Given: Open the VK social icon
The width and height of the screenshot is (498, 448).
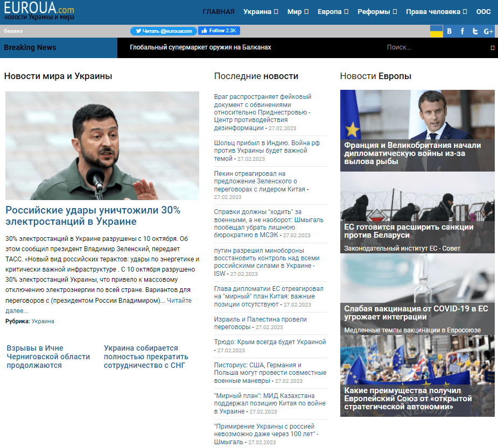Looking at the screenshot, I should (449, 31).
